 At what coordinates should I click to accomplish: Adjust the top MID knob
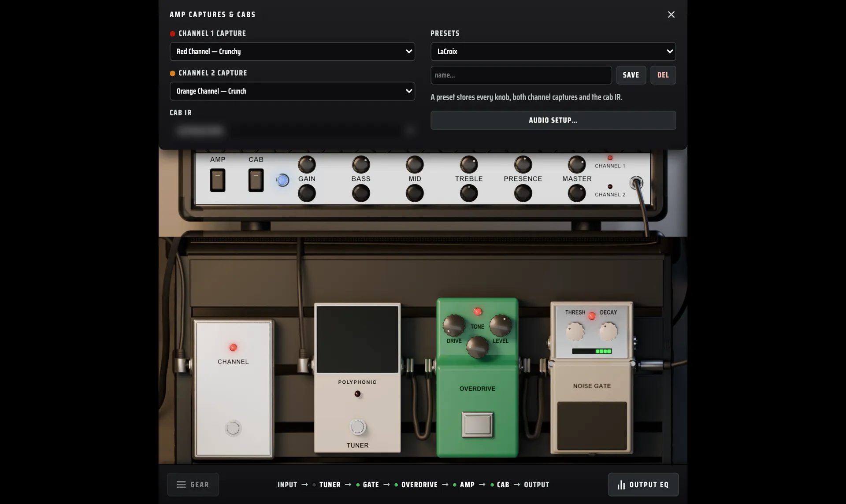click(415, 164)
